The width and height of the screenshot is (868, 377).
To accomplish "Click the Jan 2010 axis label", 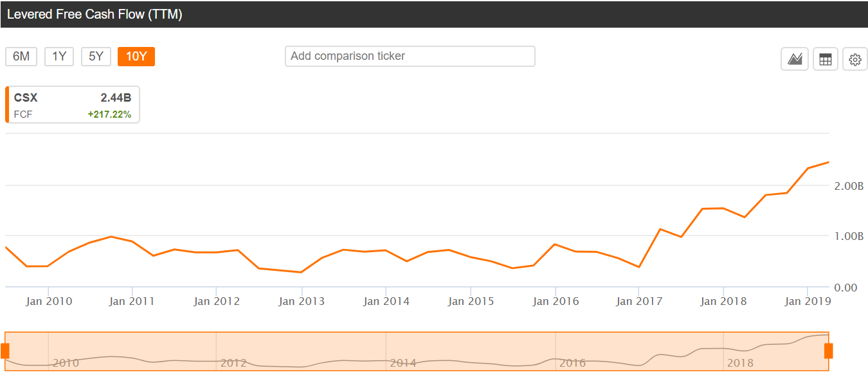I will tap(50, 301).
